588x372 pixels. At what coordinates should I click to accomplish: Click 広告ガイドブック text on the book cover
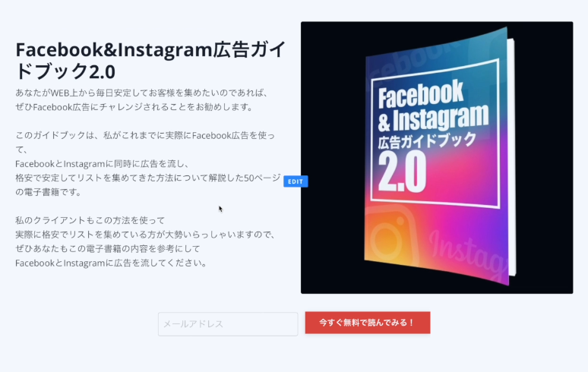(x=427, y=141)
